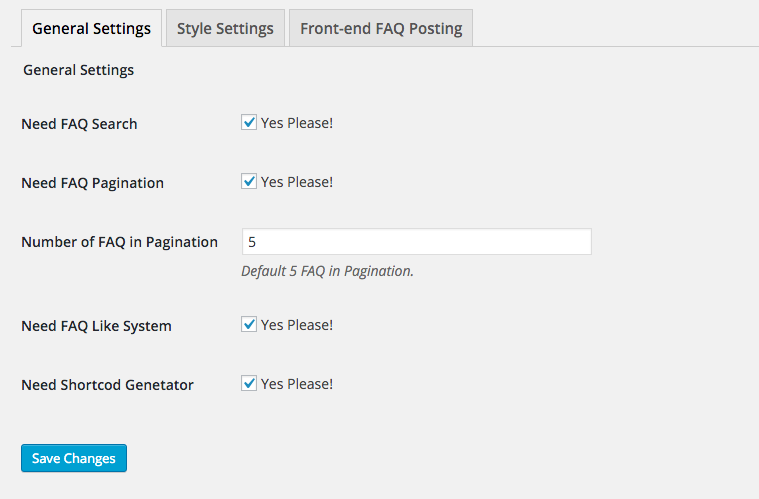This screenshot has width=759, height=499.
Task: Click 'Yes Please!' label beside FAQ Search
Action: 297,123
